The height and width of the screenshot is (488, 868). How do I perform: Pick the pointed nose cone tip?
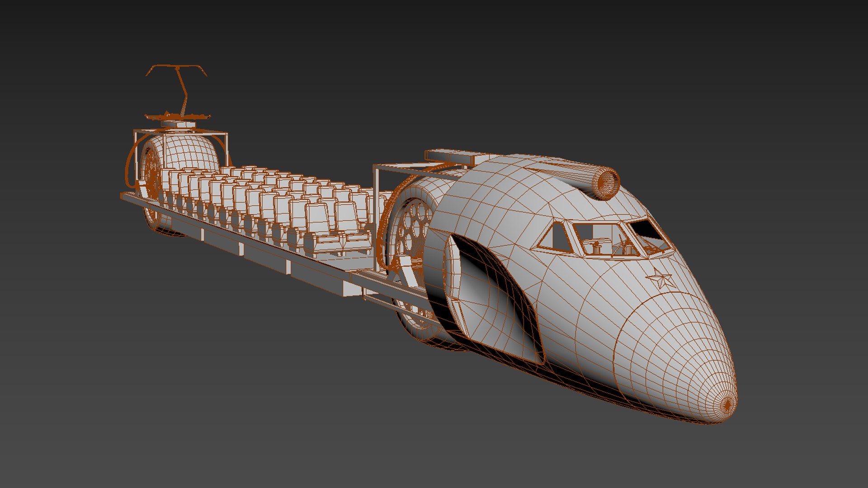[726, 404]
